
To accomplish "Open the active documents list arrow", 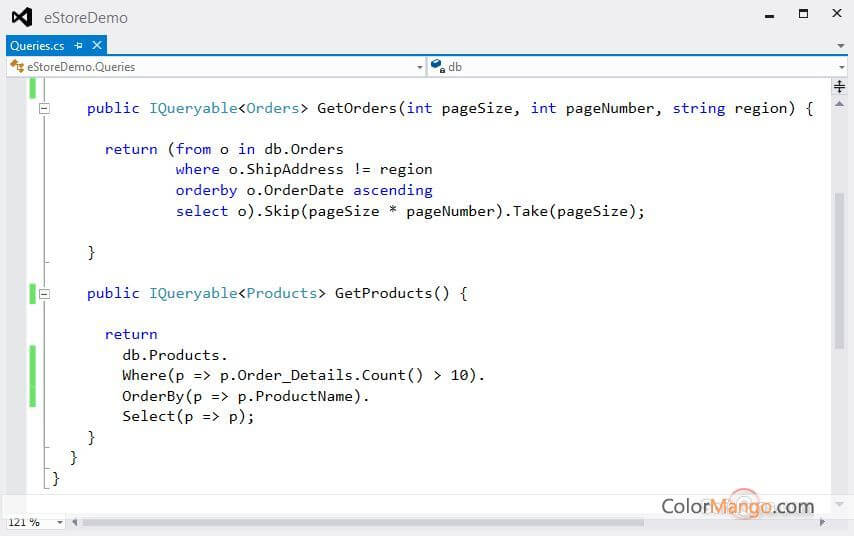I will [841, 46].
